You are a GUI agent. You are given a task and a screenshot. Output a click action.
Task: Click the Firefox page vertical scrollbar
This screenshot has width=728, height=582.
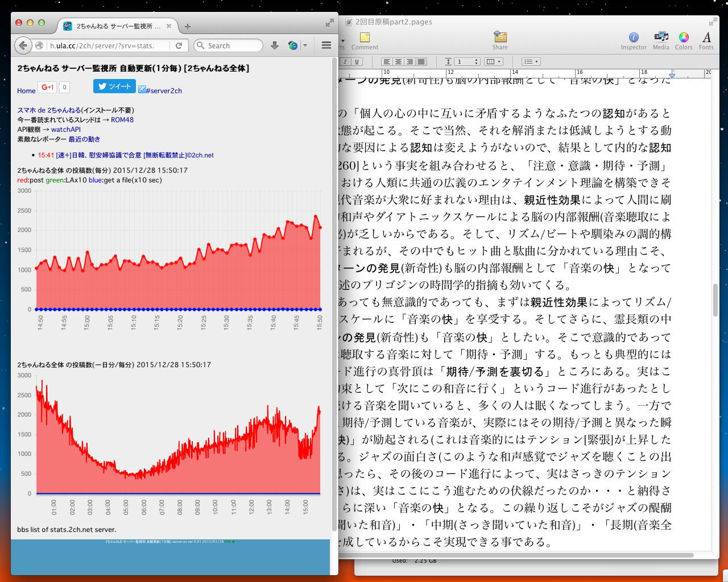pos(334,296)
